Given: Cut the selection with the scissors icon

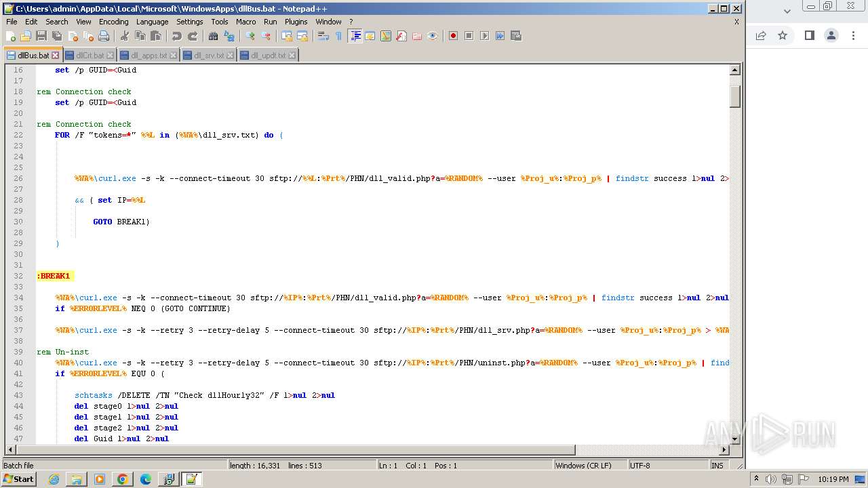Looking at the screenshot, I should (x=125, y=36).
